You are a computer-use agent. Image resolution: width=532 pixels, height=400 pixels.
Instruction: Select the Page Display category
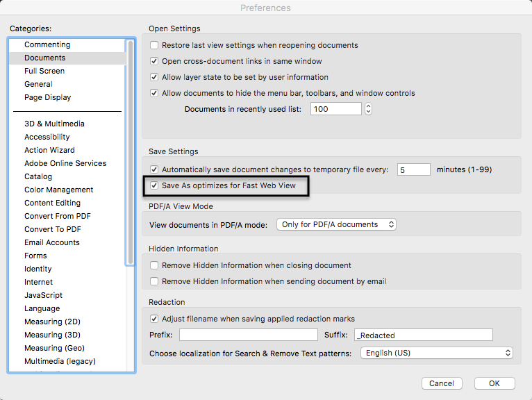47,97
